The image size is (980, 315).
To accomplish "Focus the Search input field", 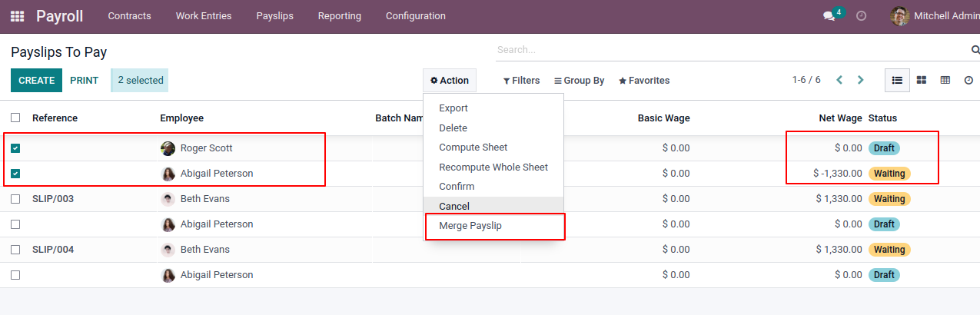I will 730,50.
